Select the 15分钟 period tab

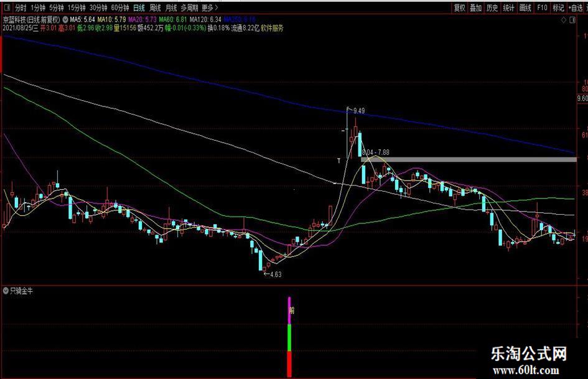pyautogui.click(x=77, y=7)
